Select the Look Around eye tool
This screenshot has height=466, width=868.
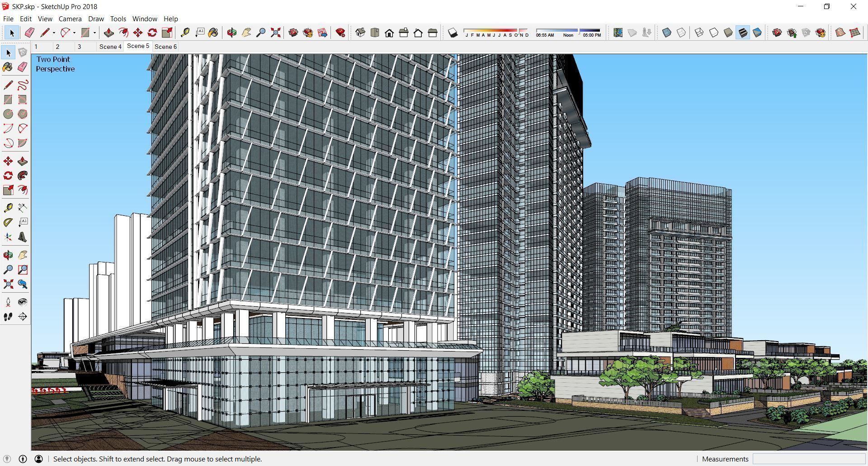click(x=23, y=302)
